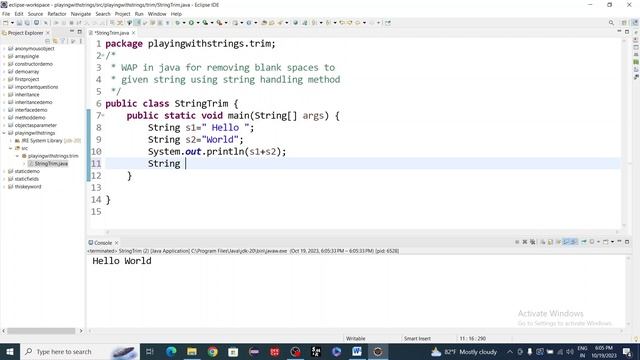This screenshot has width=640, height=360.
Task: Open the Coverage button dropdown arrow
Action: 212,23
